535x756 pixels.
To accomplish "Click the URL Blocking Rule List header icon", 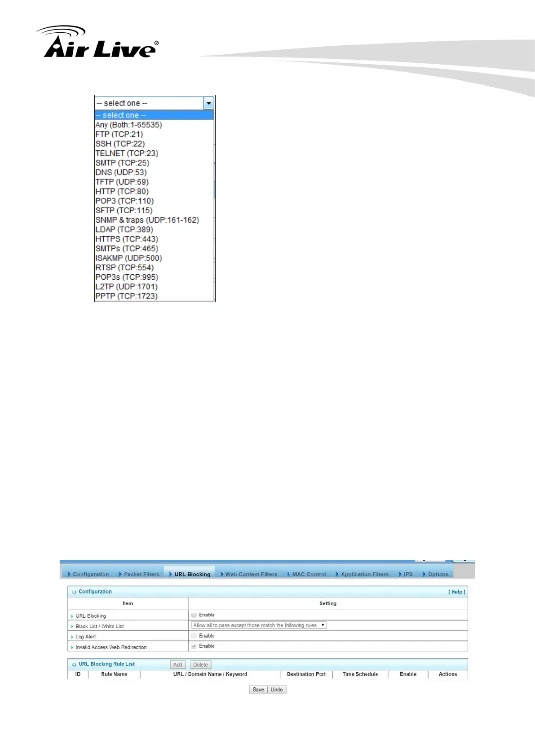I will point(74,664).
